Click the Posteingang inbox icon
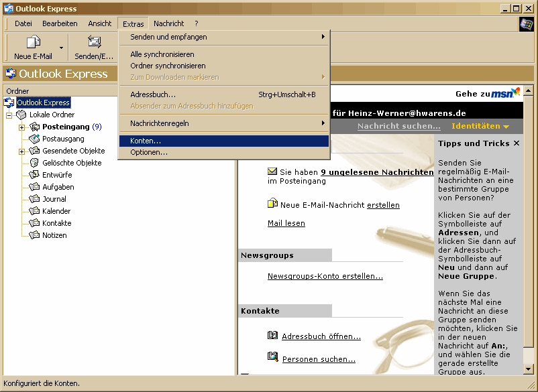Image resolution: width=538 pixels, height=392 pixels. click(x=34, y=127)
